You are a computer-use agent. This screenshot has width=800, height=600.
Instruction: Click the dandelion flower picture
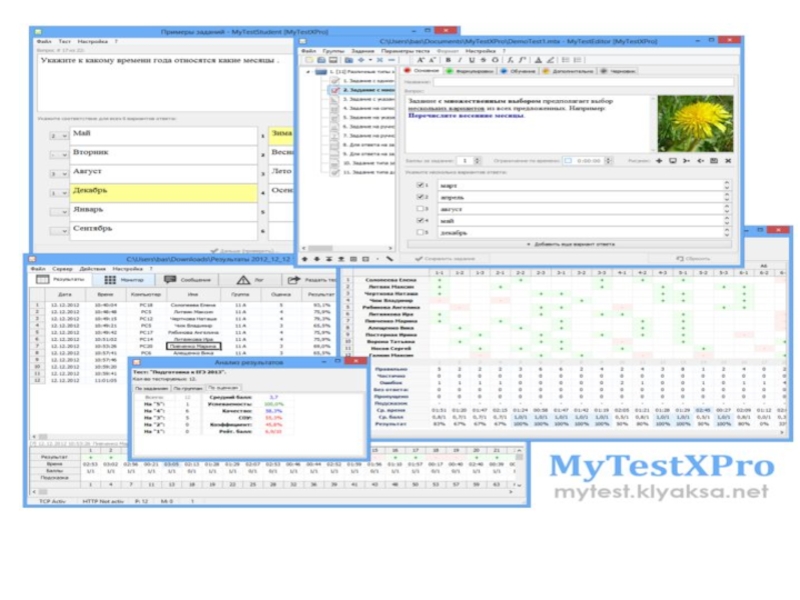point(694,122)
